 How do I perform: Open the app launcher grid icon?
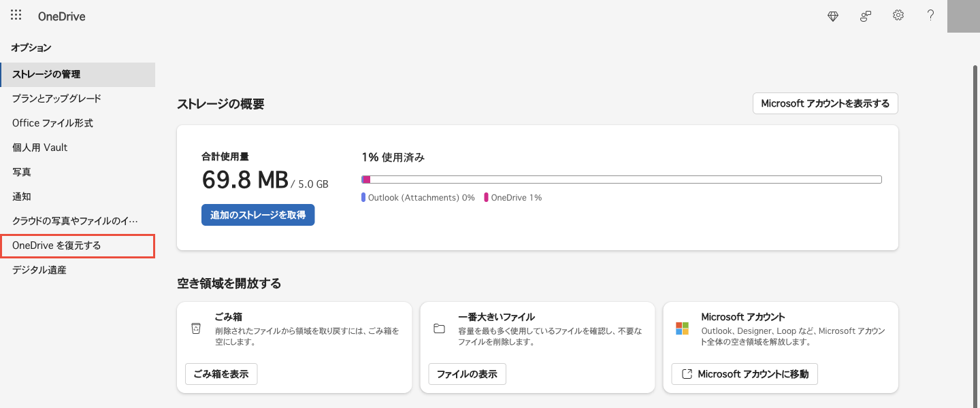coord(16,15)
